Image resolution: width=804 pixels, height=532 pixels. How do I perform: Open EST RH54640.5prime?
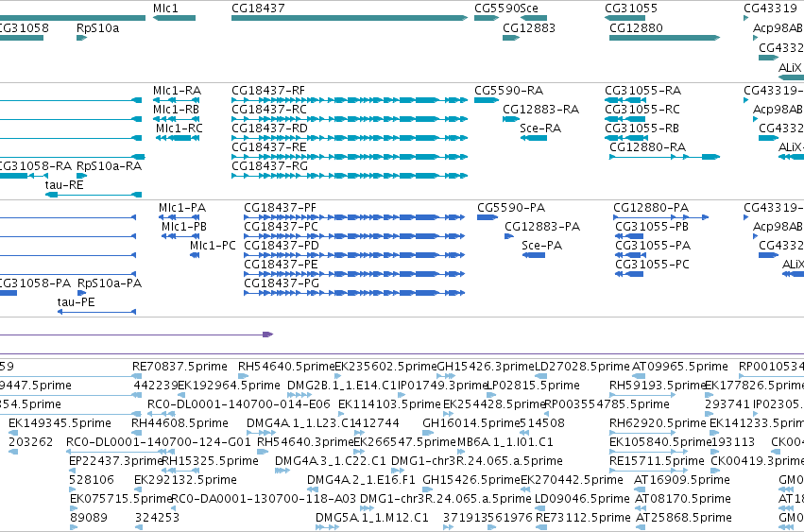point(286,367)
